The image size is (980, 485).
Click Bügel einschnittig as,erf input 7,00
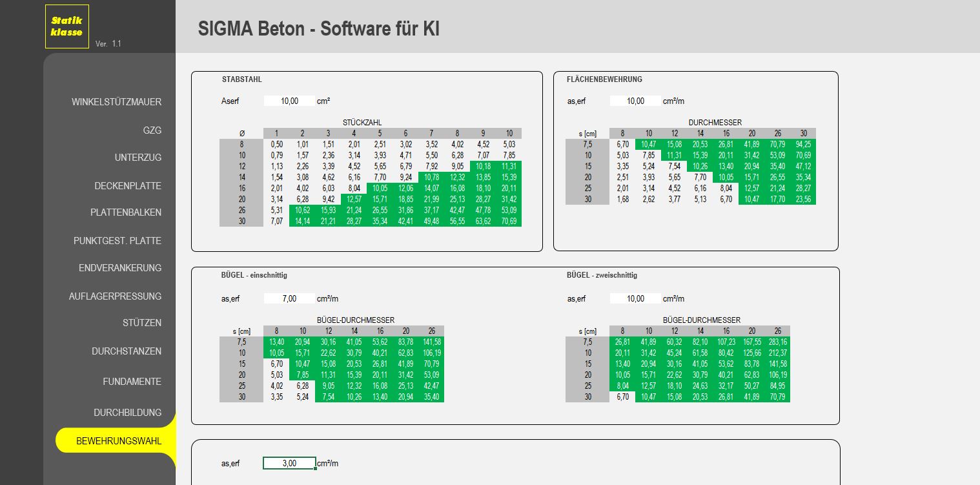[x=289, y=299]
